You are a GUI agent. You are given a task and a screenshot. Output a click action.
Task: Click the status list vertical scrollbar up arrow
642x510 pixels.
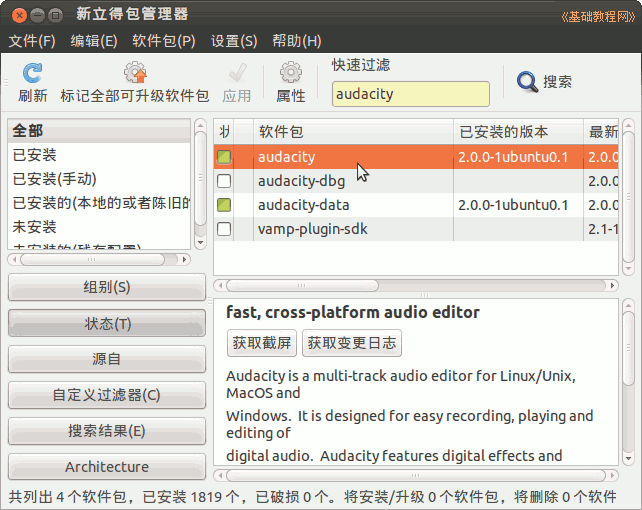click(x=200, y=124)
